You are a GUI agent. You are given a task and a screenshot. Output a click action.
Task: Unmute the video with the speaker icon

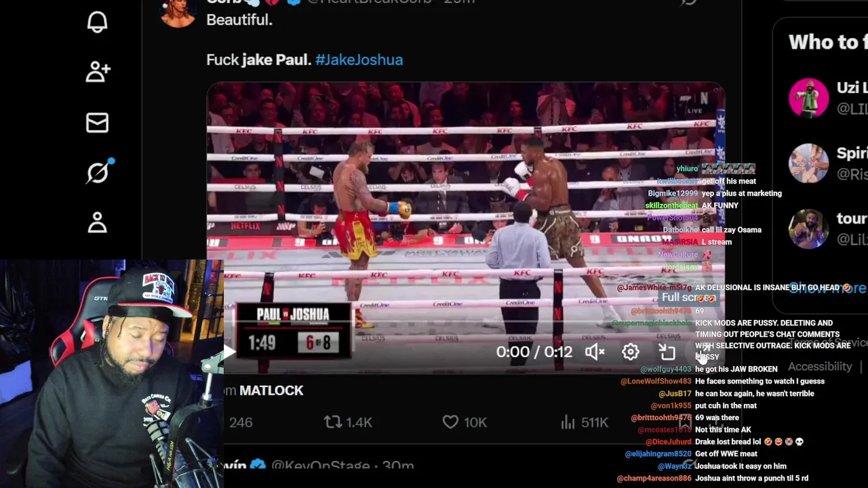coord(595,352)
